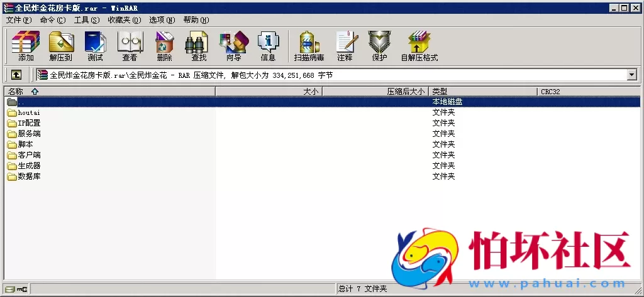Click the 解压到 (Extract To) icon
644x297 pixels.
(61, 46)
